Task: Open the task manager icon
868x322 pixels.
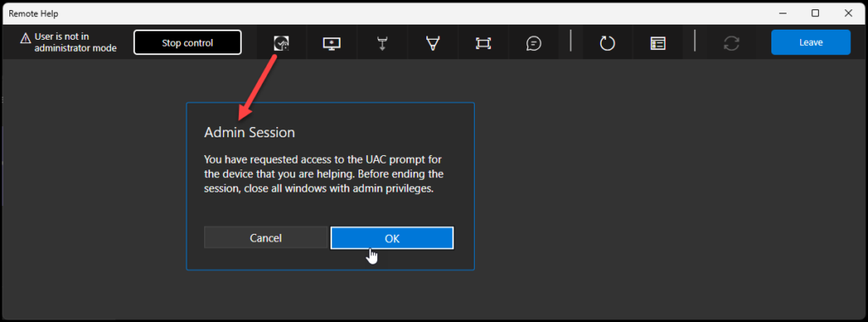Action: pyautogui.click(x=658, y=43)
